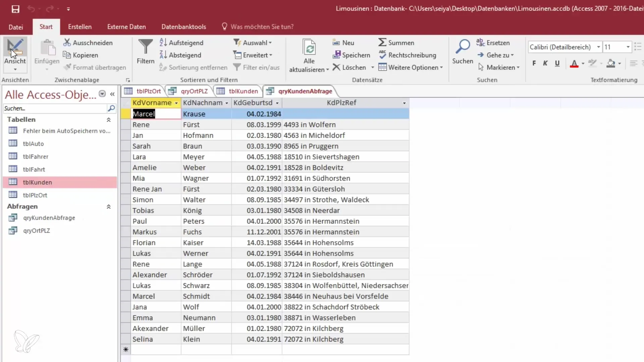The image size is (644, 362).
Task: Open the Markieren dropdown
Action: pyautogui.click(x=499, y=67)
